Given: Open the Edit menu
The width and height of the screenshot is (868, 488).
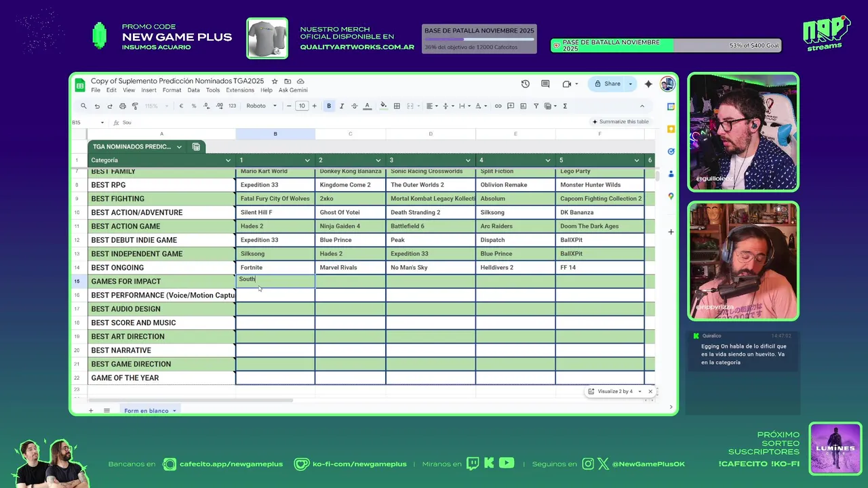Looking at the screenshot, I should pos(111,90).
